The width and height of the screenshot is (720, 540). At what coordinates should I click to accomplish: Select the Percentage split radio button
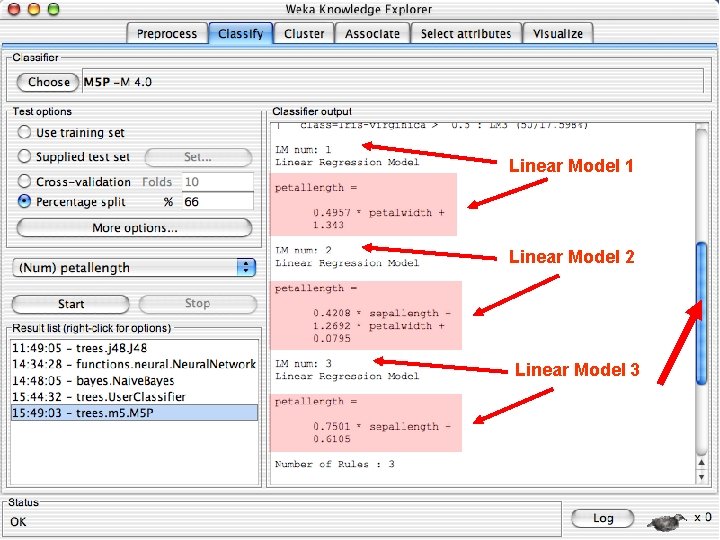[x=24, y=202]
